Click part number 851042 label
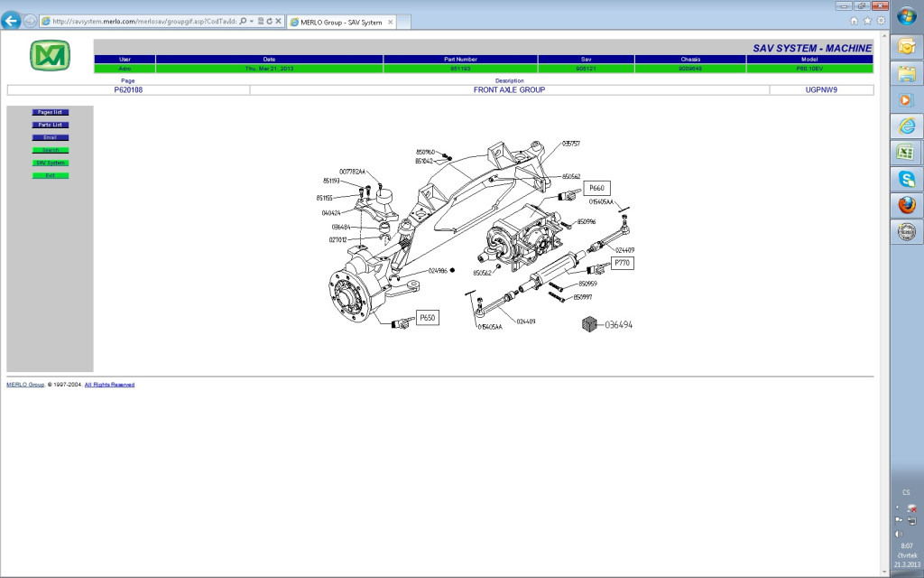 point(424,161)
